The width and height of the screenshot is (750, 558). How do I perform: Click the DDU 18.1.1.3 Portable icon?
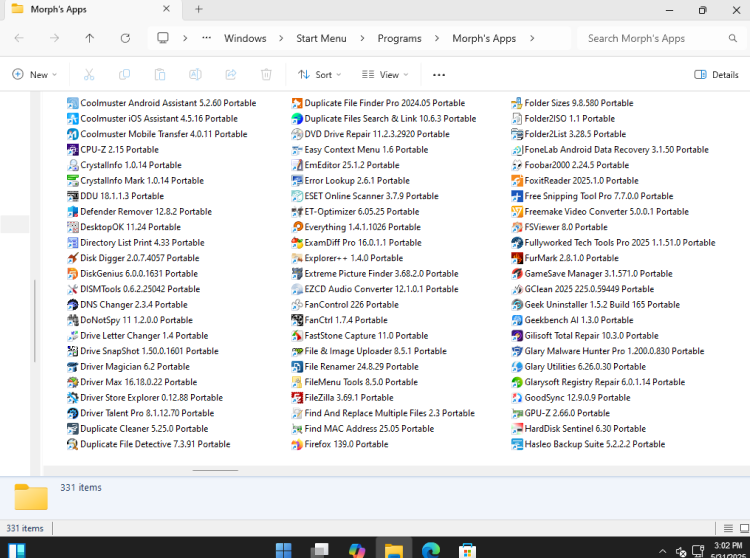72,196
